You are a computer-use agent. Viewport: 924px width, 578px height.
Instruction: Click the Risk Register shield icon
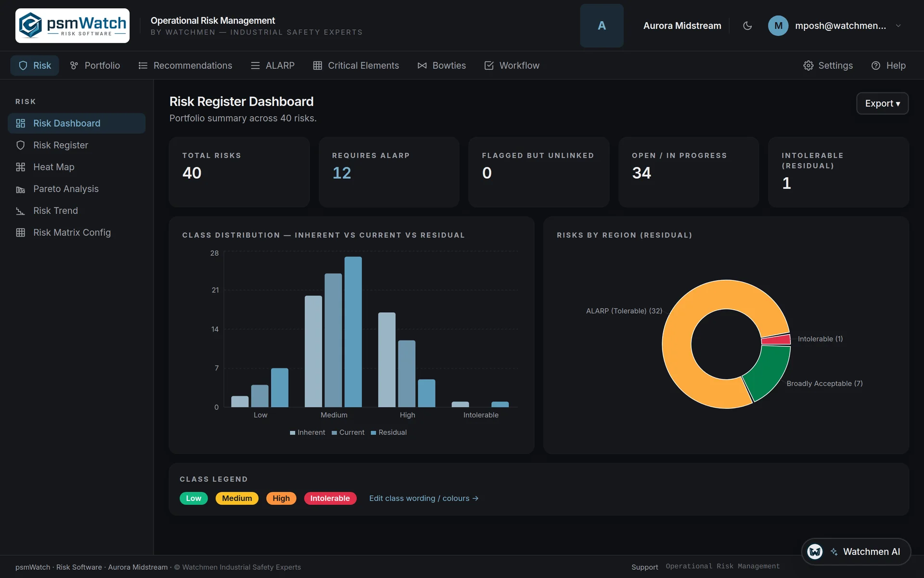20,145
